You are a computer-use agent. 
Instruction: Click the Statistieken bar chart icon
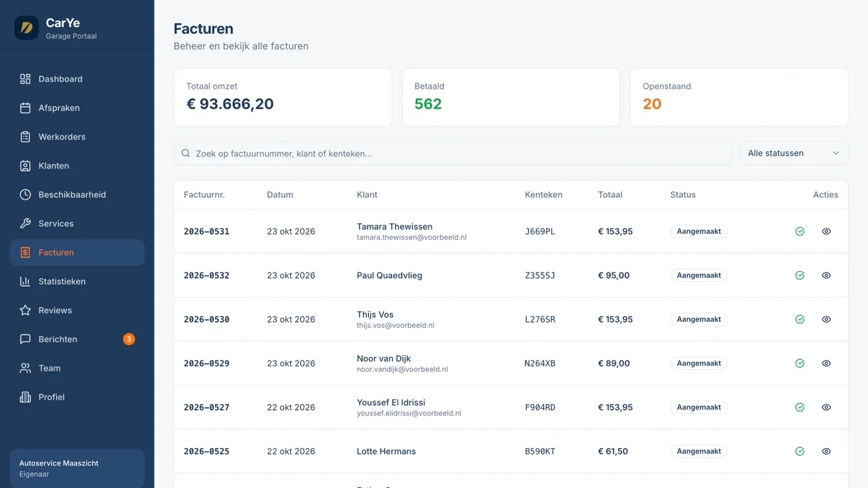[25, 281]
